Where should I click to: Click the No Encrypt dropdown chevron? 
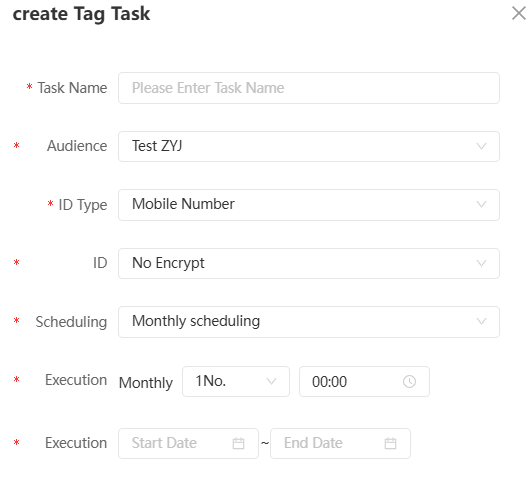(x=481, y=263)
